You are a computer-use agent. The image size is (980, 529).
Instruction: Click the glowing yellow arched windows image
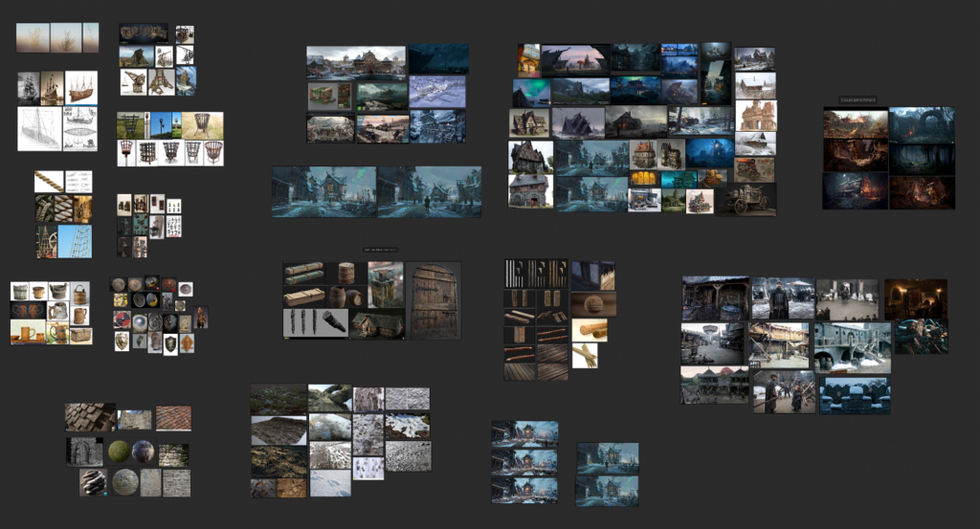click(x=644, y=179)
